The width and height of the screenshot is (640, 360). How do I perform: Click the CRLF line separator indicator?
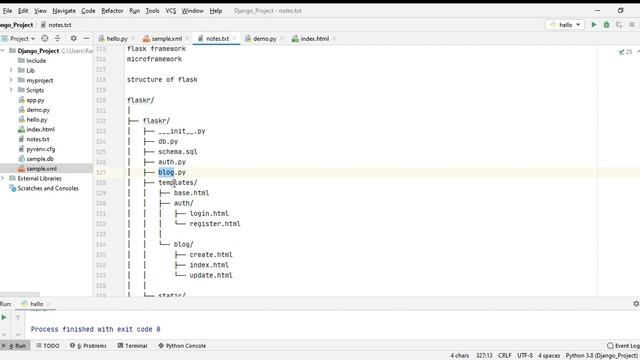click(x=505, y=356)
